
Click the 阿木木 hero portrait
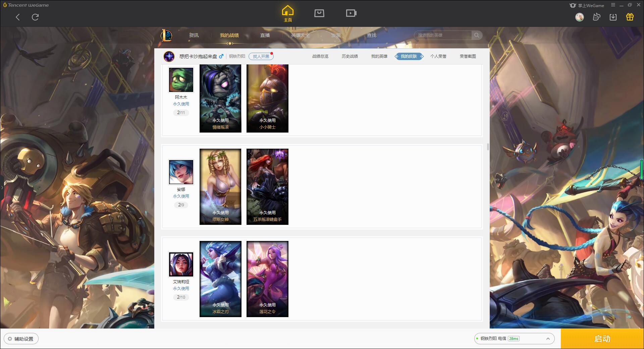click(181, 80)
